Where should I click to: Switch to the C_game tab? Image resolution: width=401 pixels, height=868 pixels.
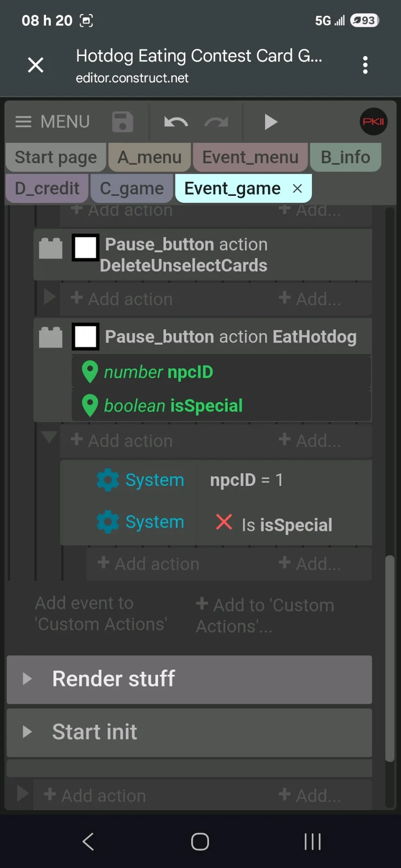[131, 188]
